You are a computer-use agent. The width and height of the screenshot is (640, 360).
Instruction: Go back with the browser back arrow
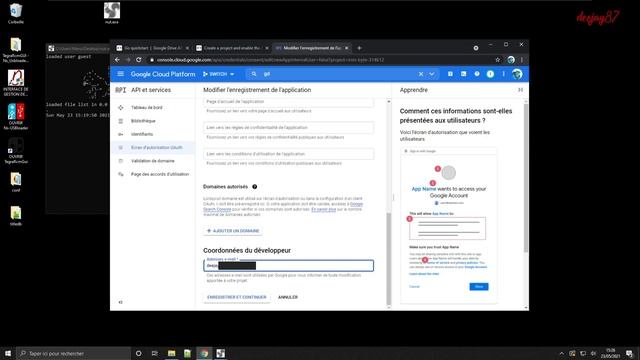(118, 60)
